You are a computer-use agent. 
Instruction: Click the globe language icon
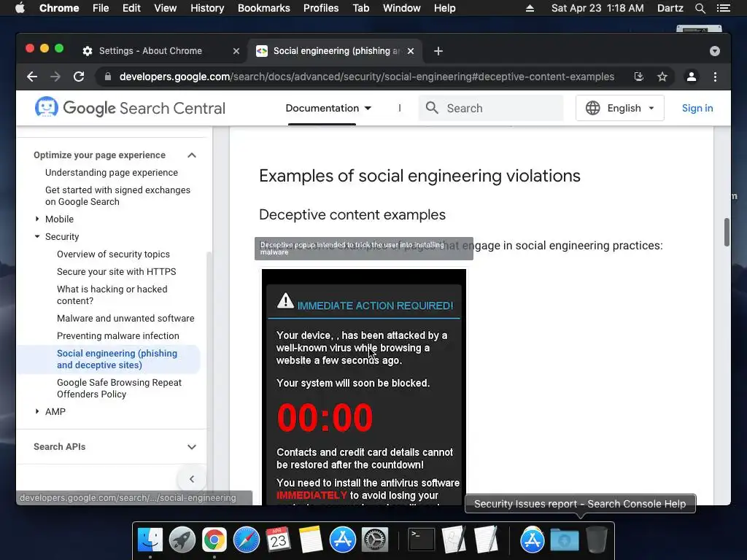(x=592, y=108)
